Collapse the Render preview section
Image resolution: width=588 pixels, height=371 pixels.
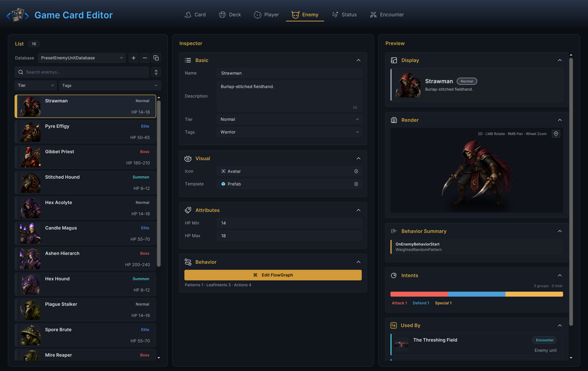[x=560, y=120]
